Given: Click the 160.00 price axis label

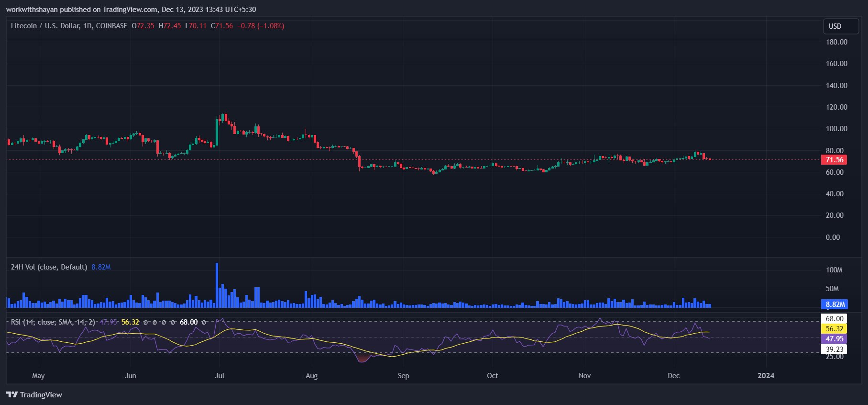Looking at the screenshot, I should point(836,64).
